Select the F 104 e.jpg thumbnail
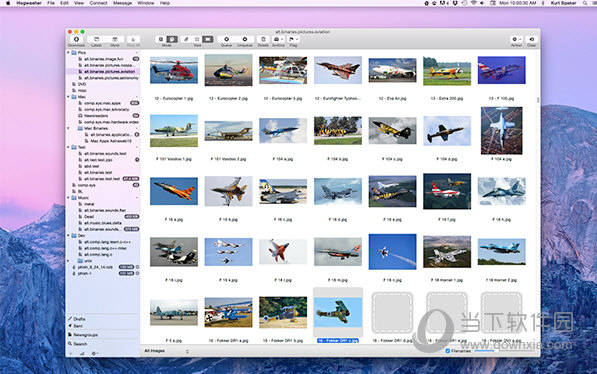The height and width of the screenshot is (374, 597). pyautogui.click(x=501, y=131)
